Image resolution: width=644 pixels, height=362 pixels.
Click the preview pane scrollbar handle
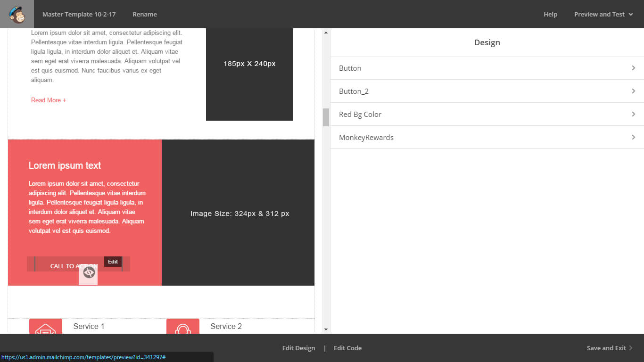[326, 117]
